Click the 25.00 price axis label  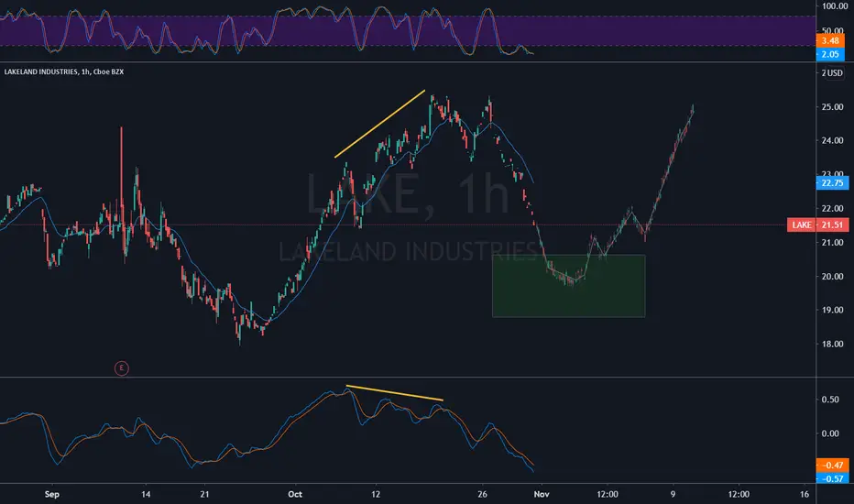tap(832, 107)
